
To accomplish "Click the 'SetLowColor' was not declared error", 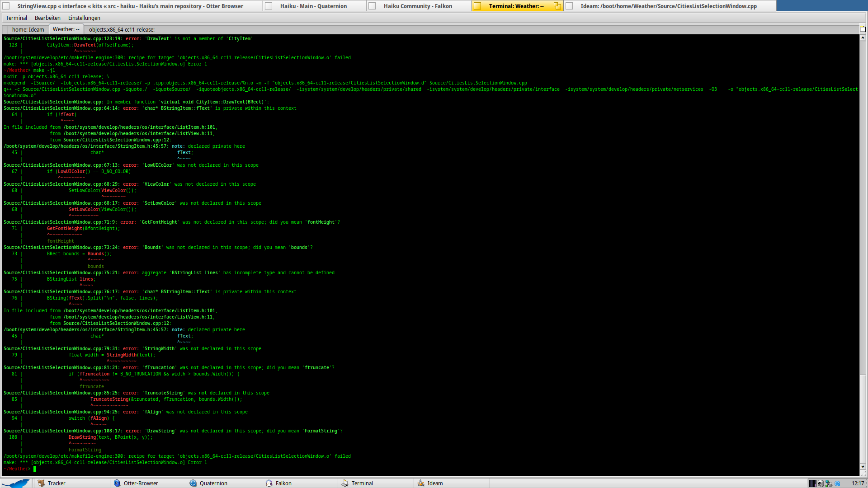I will pos(132,203).
